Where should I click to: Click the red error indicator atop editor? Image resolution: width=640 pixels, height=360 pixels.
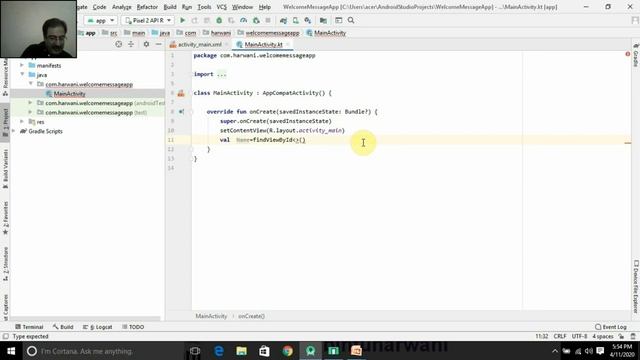(x=628, y=54)
